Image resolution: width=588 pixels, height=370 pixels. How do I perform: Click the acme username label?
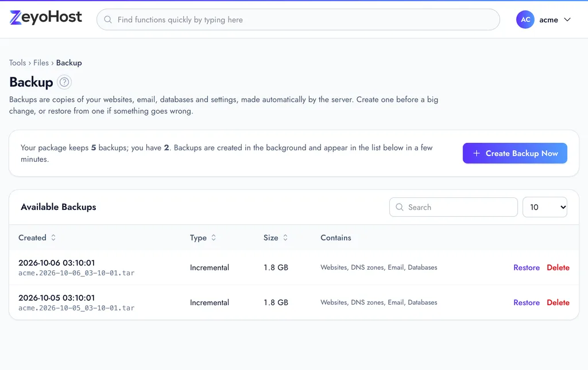548,20
